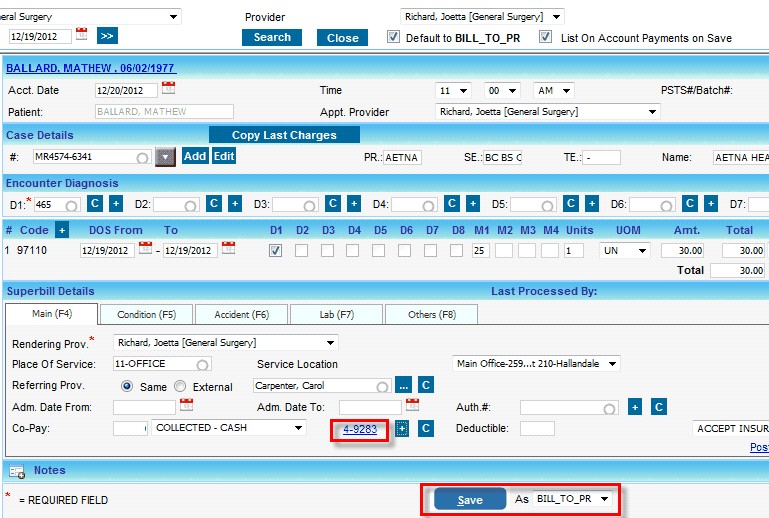Screen dimensions: 769x518
Task: Open the Save As BILL_TO_PR dropdown
Action: pos(573,499)
